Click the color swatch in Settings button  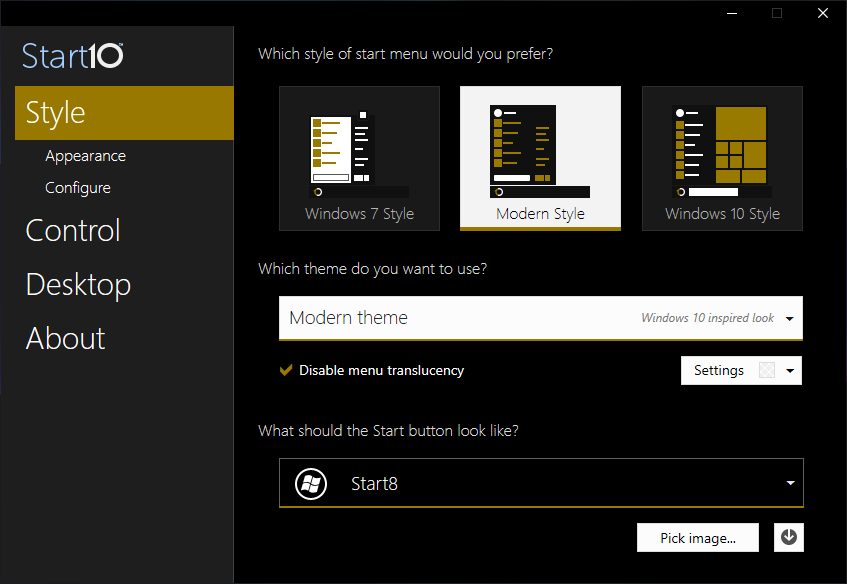(767, 370)
